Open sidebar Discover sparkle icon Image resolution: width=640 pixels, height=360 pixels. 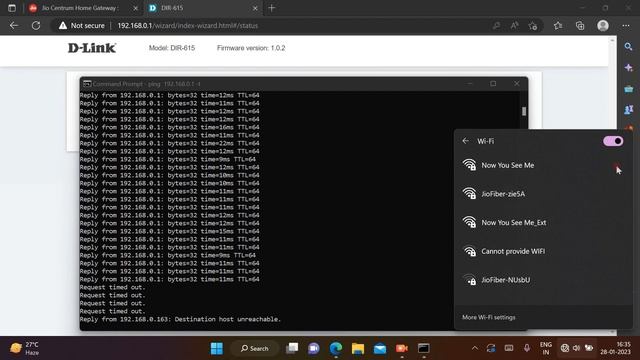point(629,68)
